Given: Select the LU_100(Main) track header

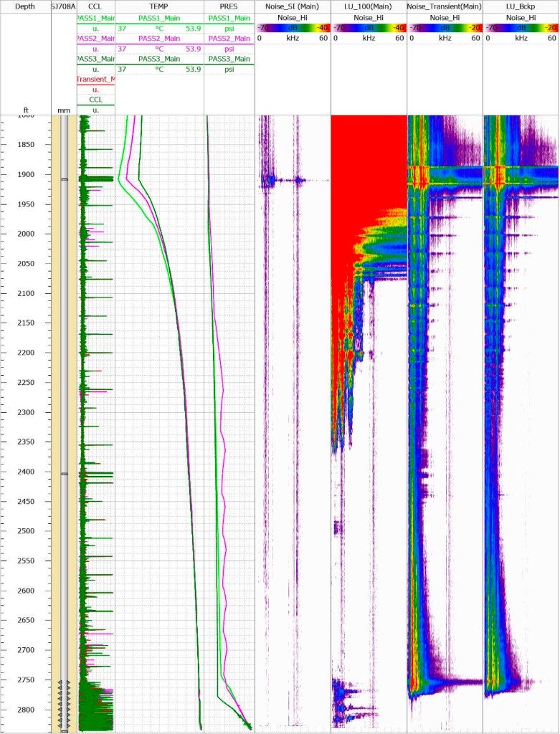Looking at the screenshot, I should 369,6.
